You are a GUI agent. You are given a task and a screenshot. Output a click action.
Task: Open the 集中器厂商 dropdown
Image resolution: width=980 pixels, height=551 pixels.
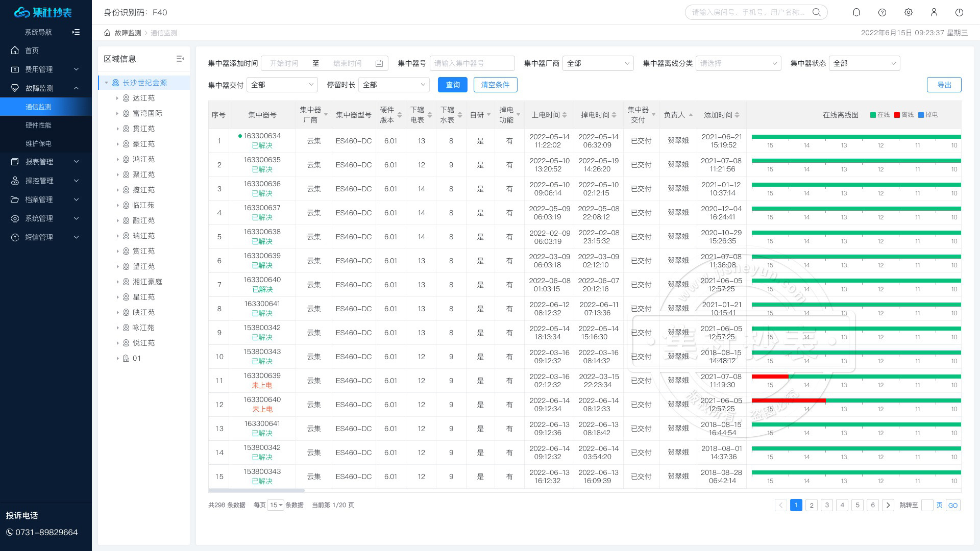598,63
